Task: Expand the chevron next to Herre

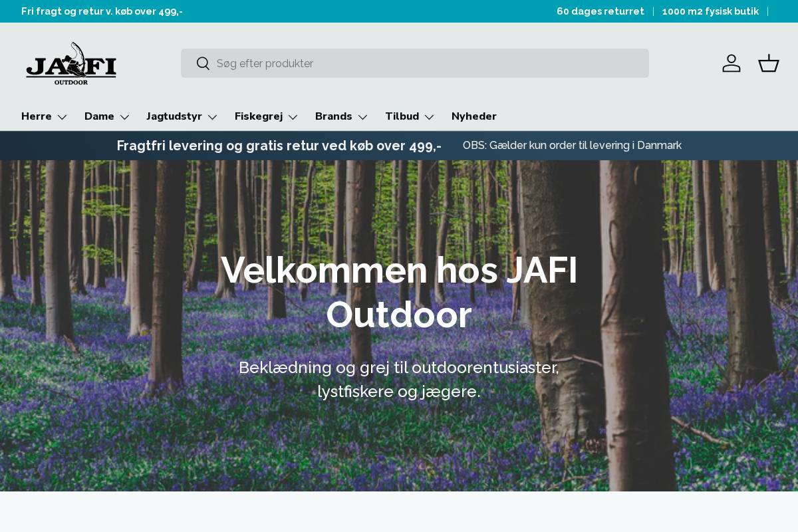Action: pyautogui.click(x=63, y=117)
